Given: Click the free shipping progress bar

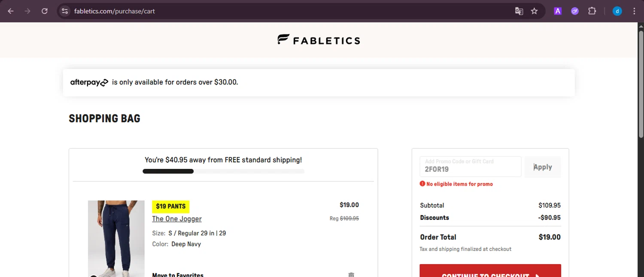Looking at the screenshot, I should 223,172.
